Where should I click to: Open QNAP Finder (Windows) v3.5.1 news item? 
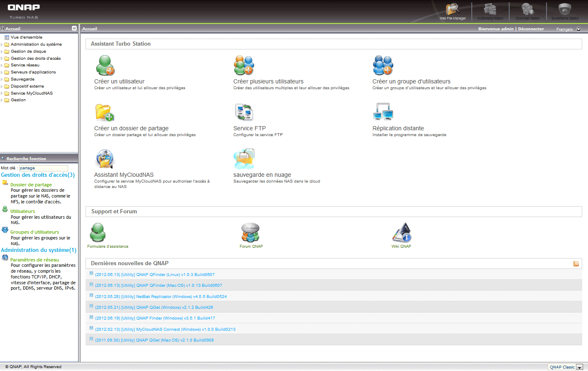155,318
